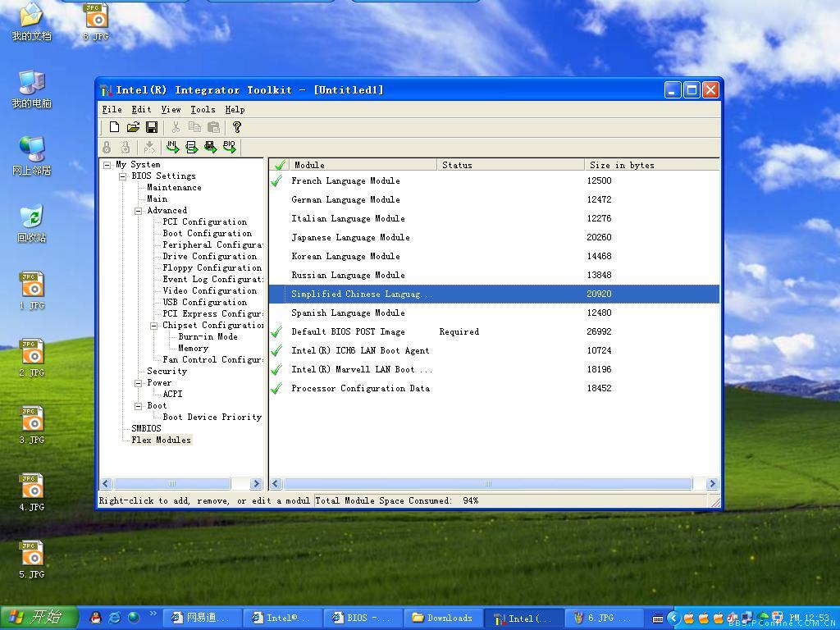Select the Japanese Language Module row

pos(494,237)
